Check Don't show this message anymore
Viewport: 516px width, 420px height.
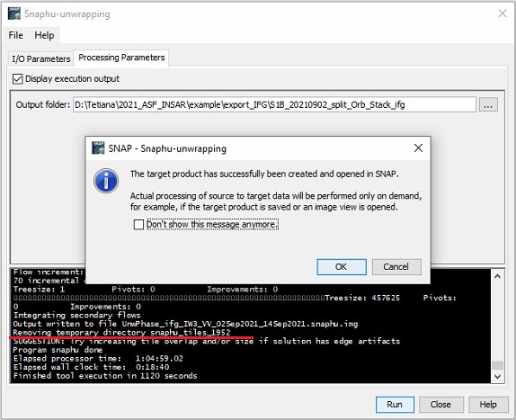(x=138, y=225)
